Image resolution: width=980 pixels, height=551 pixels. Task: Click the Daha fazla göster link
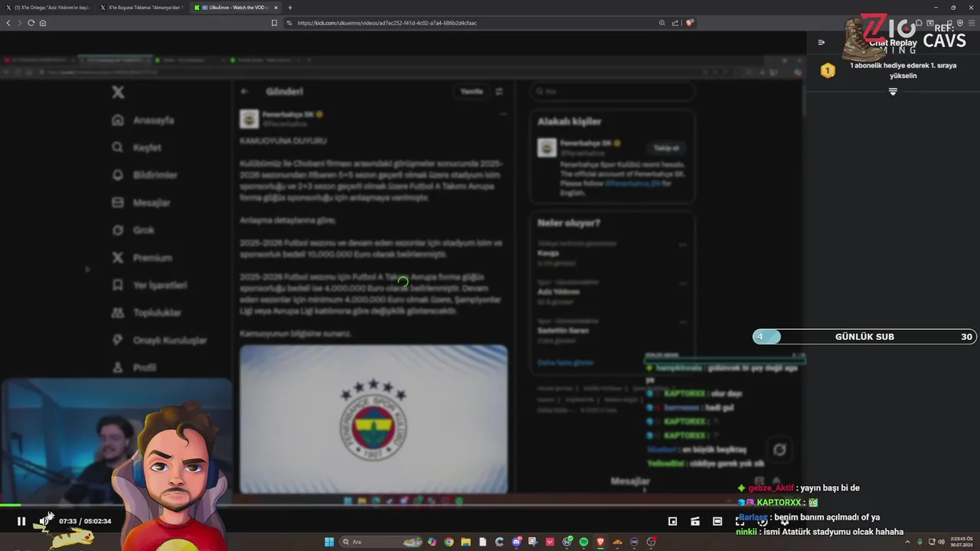(x=565, y=363)
